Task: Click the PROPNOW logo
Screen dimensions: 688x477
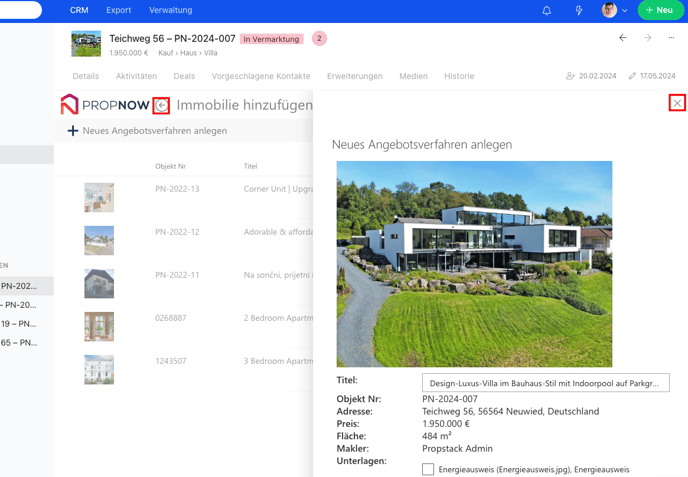Action: coord(104,105)
